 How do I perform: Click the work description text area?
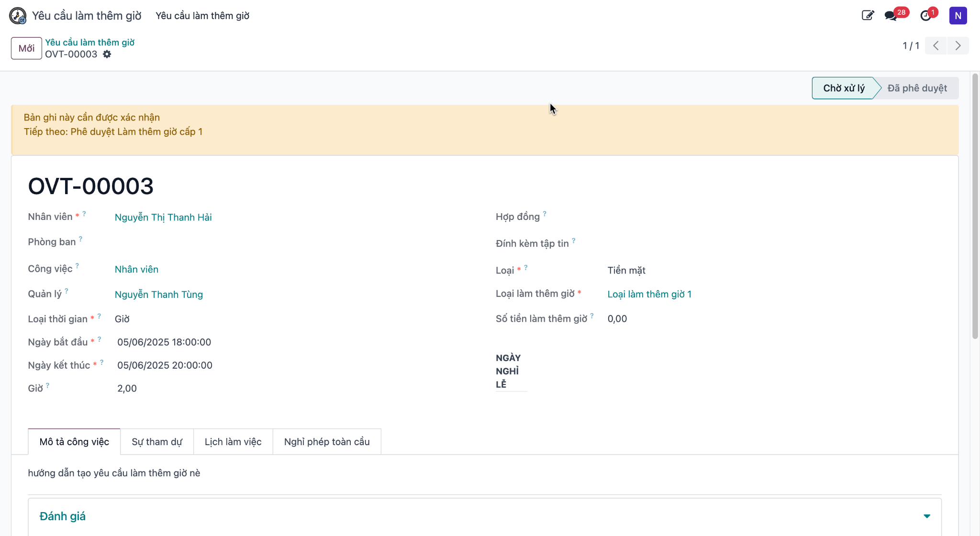[x=484, y=473]
